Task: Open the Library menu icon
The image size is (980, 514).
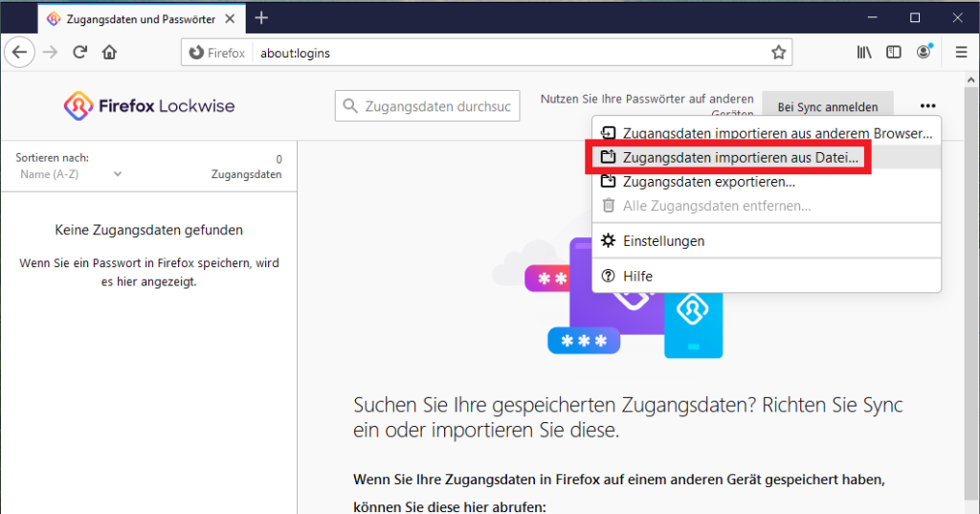Action: (864, 53)
